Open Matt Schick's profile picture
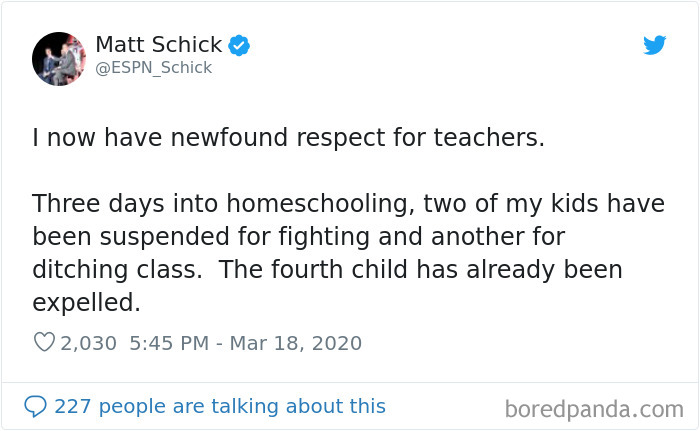Image resolution: width=700 pixels, height=431 pixels. [x=59, y=58]
